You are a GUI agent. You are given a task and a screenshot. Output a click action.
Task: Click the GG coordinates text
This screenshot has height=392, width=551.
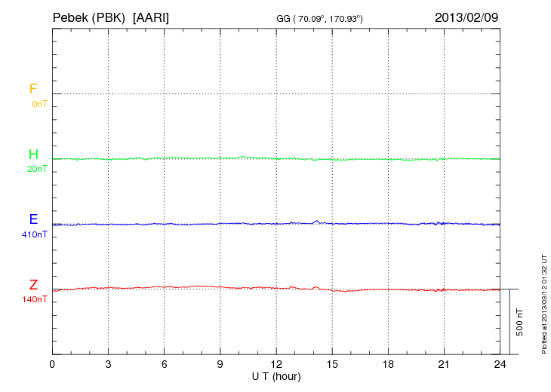321,18
